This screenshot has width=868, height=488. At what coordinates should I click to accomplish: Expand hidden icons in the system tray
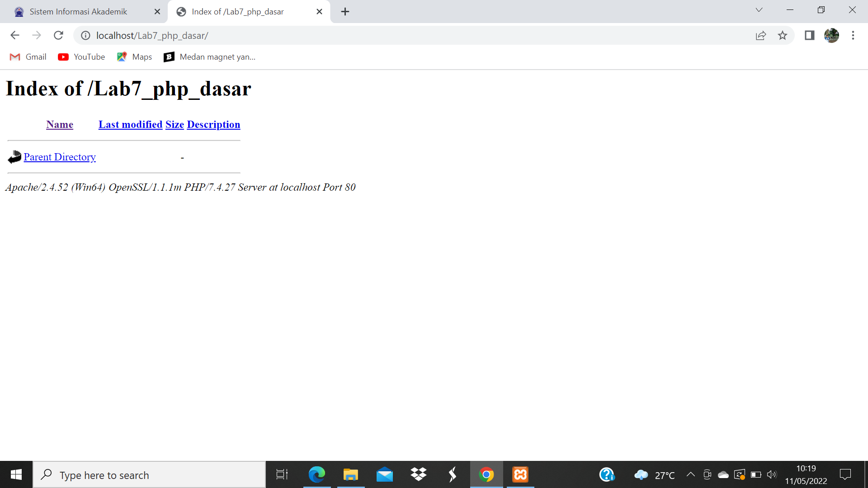(690, 474)
